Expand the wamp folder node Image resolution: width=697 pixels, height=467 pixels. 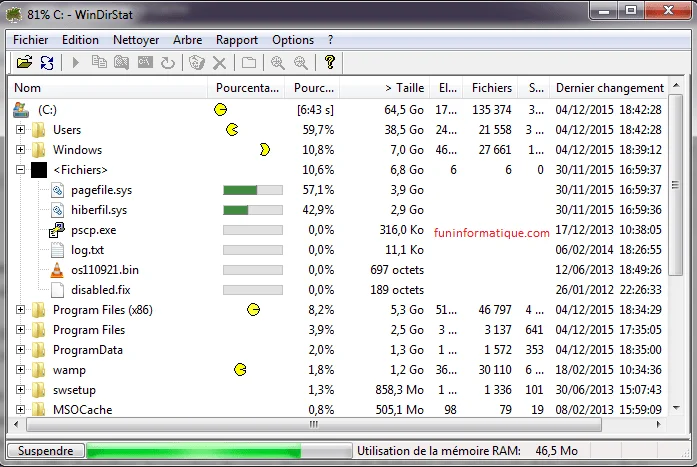(20, 369)
